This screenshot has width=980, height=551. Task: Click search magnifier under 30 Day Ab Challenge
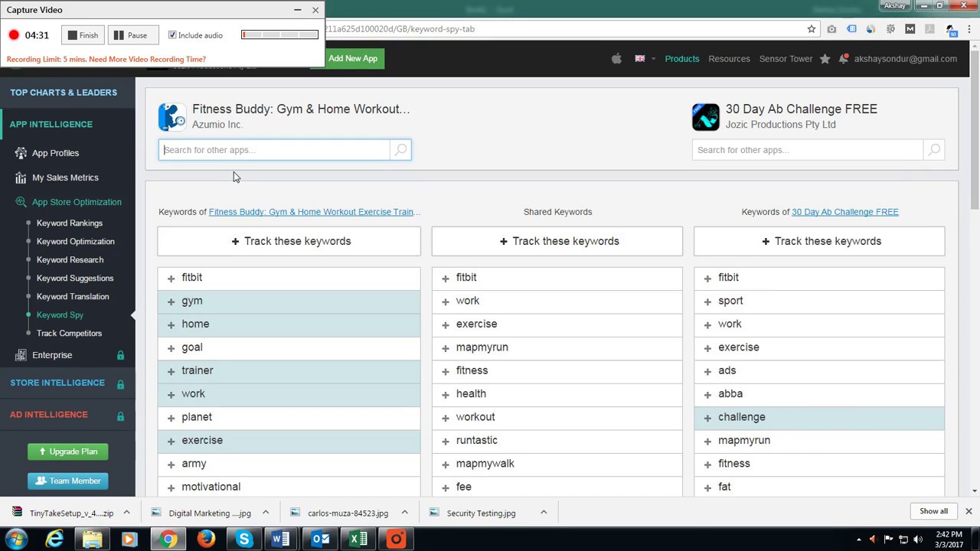pos(933,150)
